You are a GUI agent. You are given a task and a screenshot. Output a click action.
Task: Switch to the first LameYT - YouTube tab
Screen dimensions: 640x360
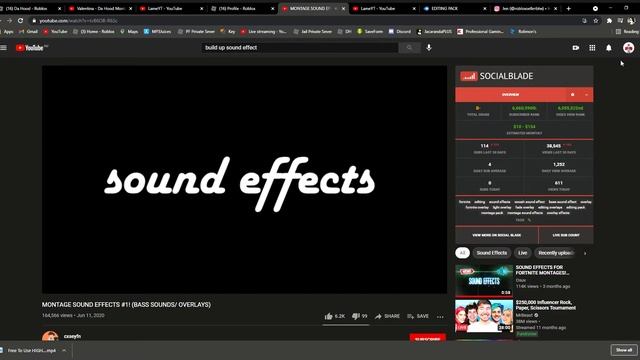(171, 9)
